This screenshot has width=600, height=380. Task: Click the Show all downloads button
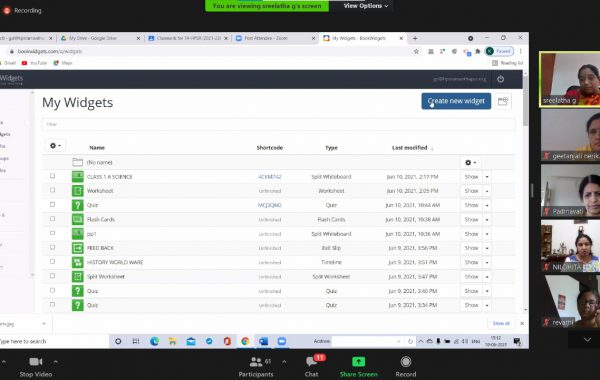click(x=501, y=323)
